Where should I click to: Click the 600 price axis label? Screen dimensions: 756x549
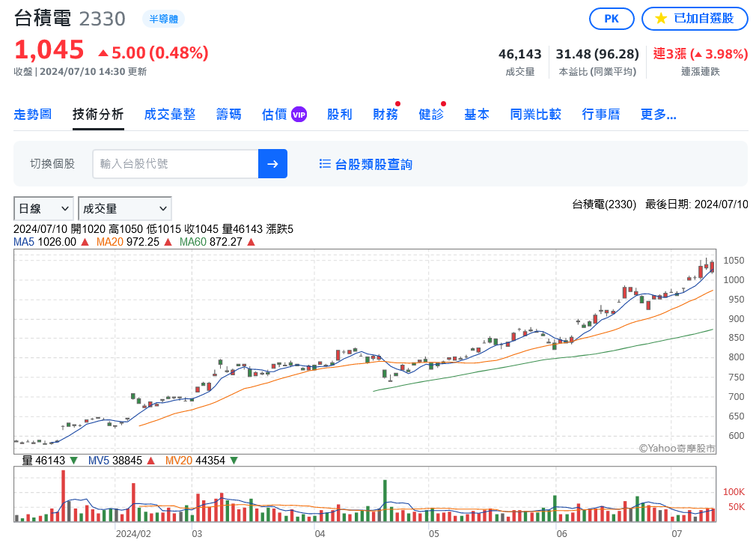[736, 436]
